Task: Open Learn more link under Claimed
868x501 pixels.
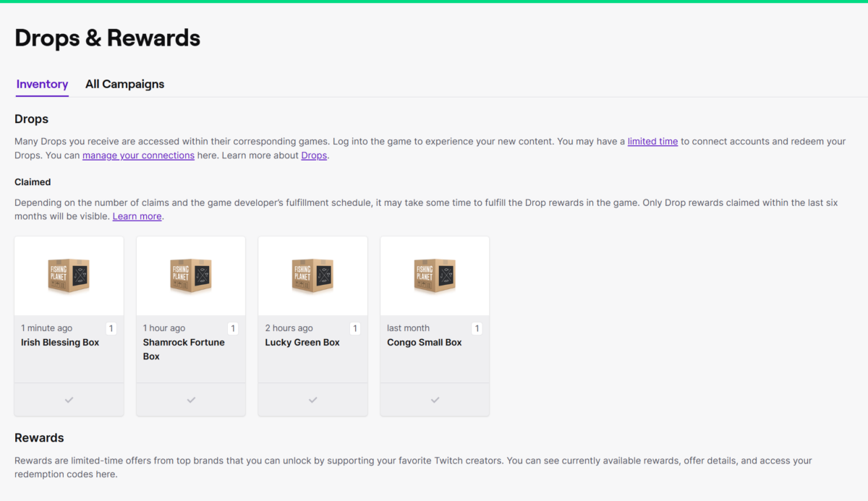Action: pyautogui.click(x=137, y=216)
